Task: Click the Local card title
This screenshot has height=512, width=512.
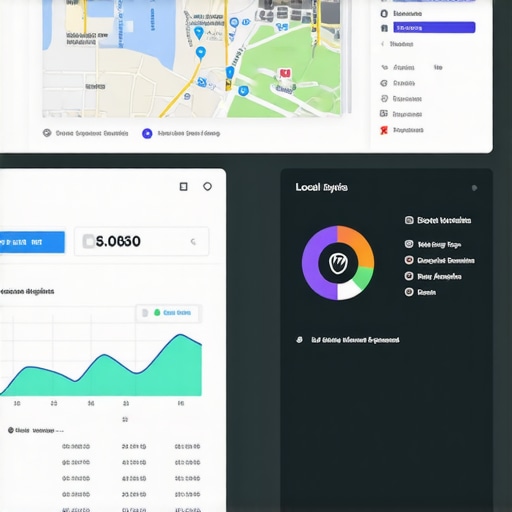Action: 321,187
